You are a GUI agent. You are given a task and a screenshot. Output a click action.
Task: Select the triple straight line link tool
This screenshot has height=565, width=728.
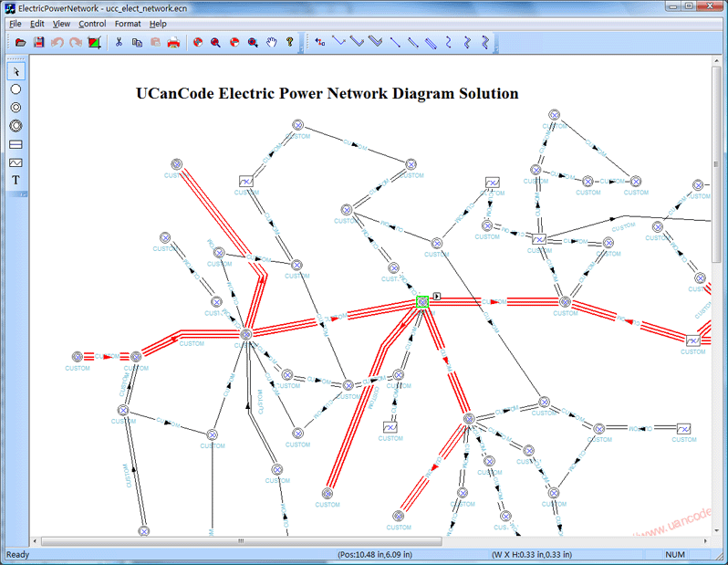pyautogui.click(x=432, y=43)
